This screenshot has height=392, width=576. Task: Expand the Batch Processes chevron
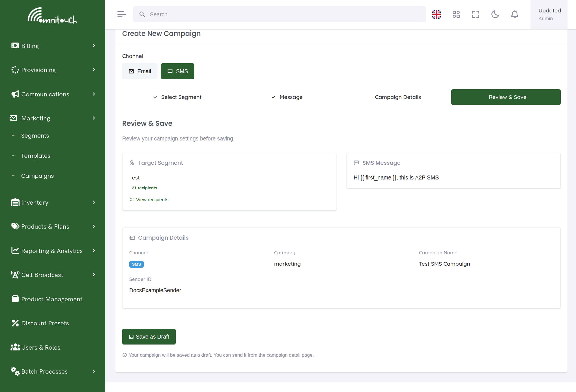pyautogui.click(x=94, y=371)
